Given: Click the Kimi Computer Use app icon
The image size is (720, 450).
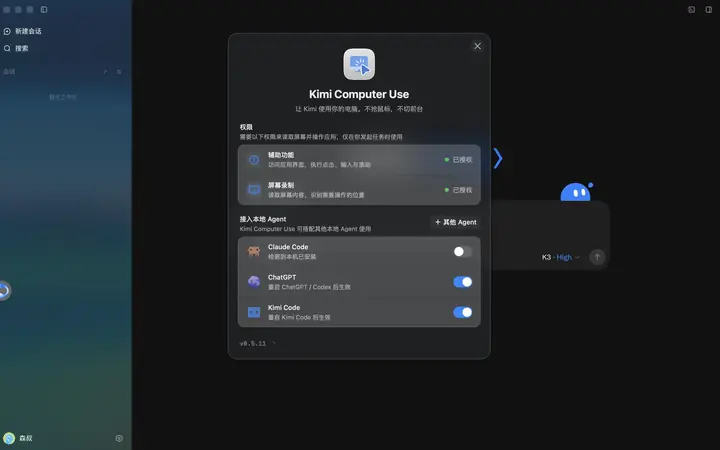Looking at the screenshot, I should pos(359,64).
